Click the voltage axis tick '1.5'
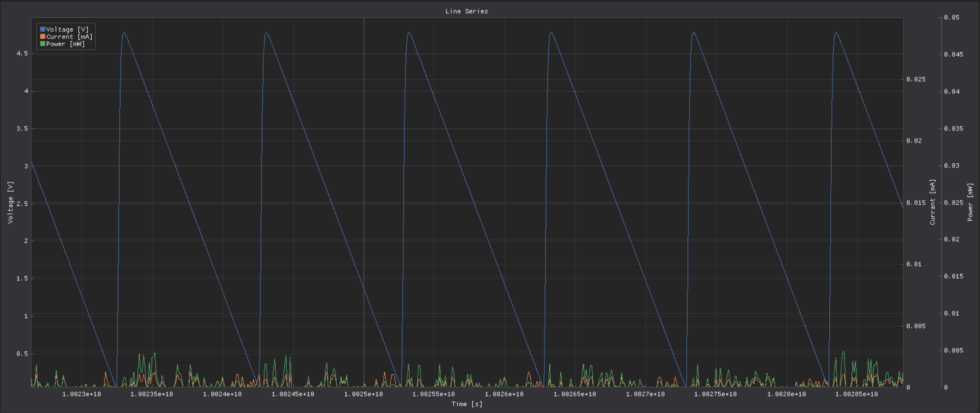 tap(22, 278)
